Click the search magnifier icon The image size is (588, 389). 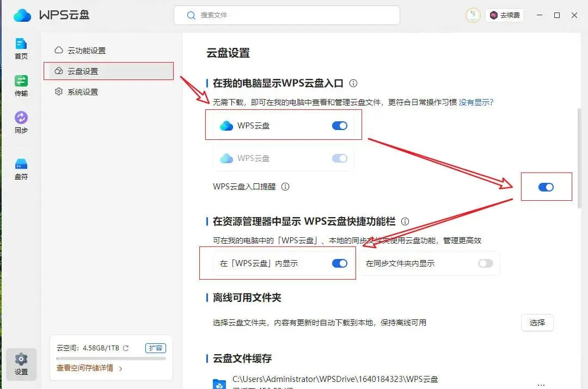coord(191,15)
